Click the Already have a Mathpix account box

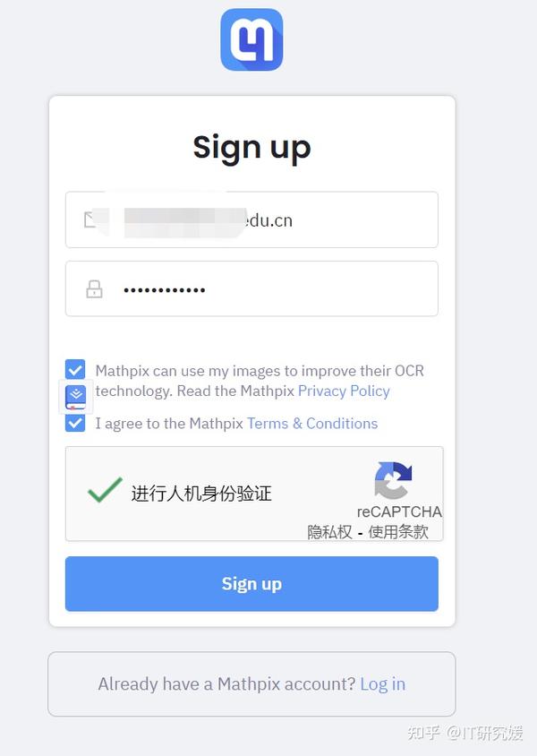tap(251, 683)
